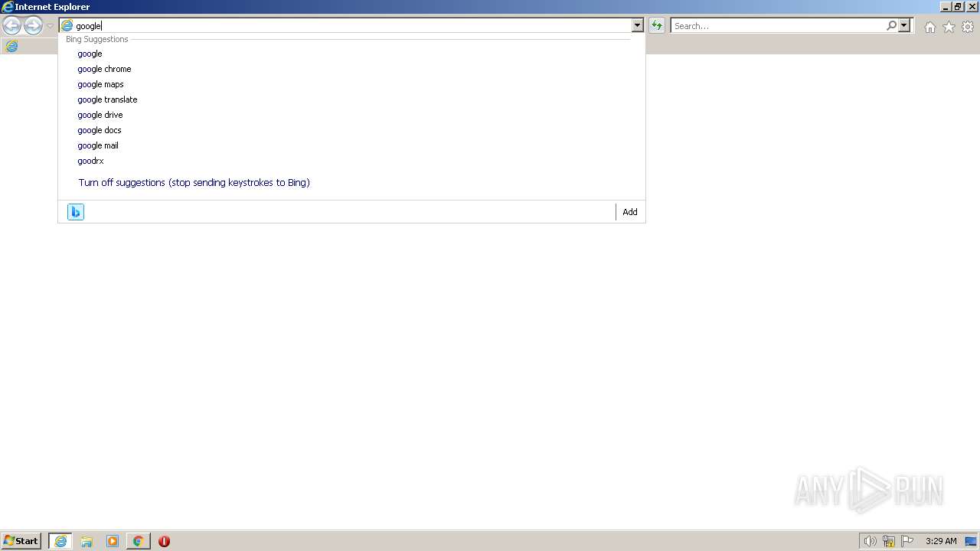Open Google Chrome taskbar icon
This screenshot has height=551, width=980.
coord(139,541)
